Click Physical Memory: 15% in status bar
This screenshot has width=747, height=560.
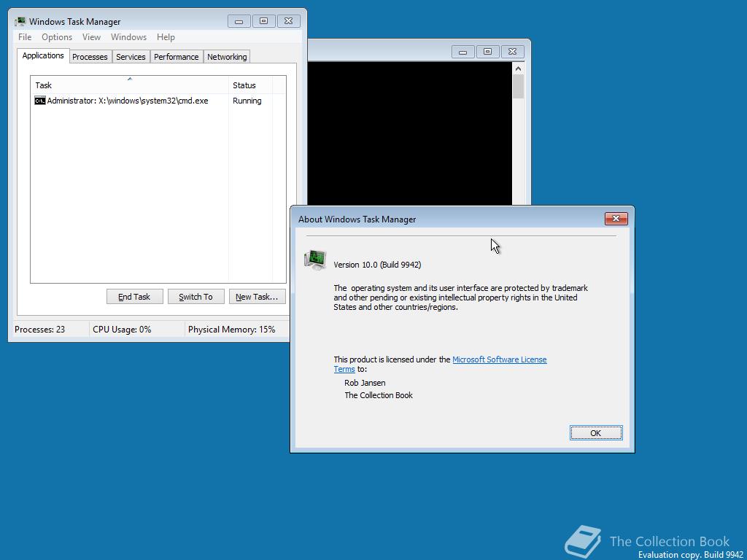tap(231, 329)
